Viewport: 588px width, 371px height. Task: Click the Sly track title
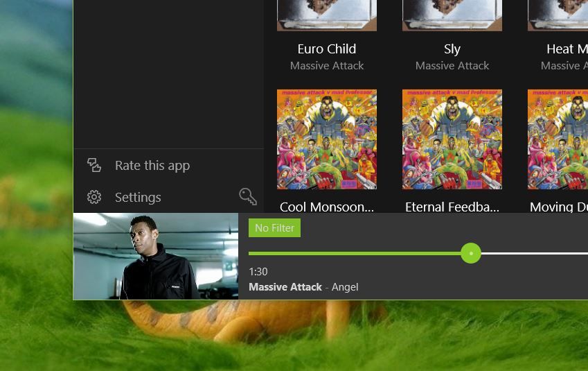pyautogui.click(x=452, y=49)
